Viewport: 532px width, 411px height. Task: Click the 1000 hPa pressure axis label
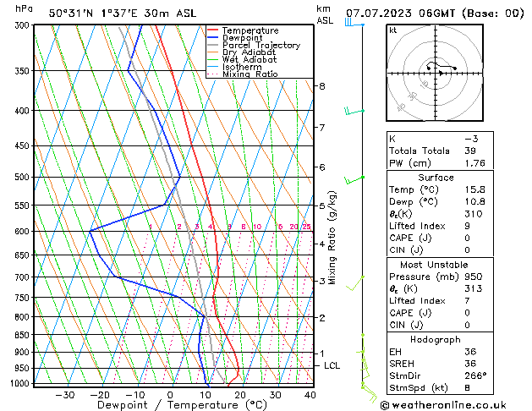coord(20,383)
